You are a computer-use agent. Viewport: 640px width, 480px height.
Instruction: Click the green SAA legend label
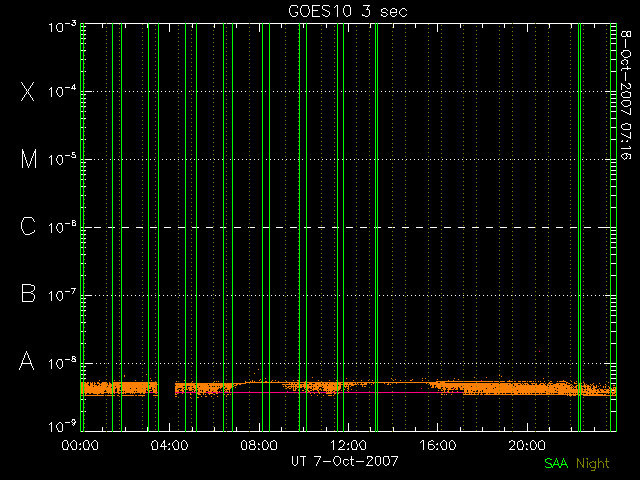coord(556,463)
